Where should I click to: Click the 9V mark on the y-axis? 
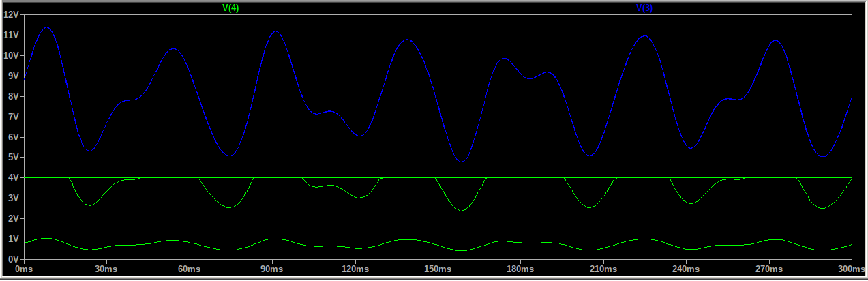coord(14,76)
